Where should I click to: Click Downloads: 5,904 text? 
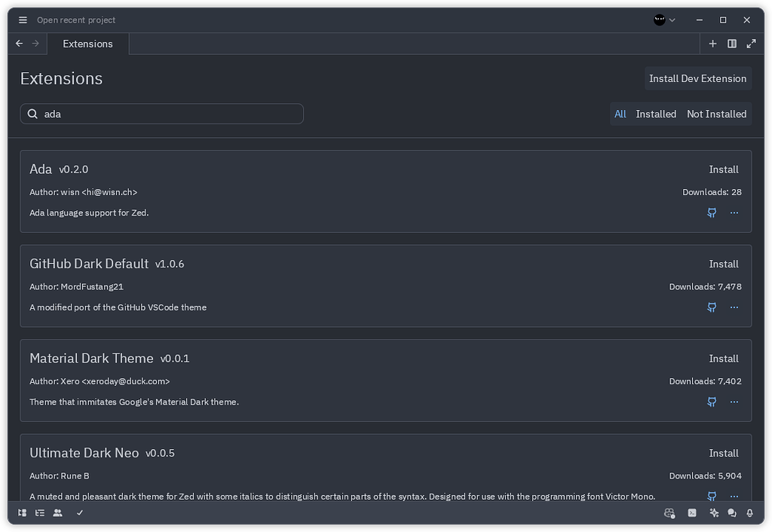point(706,475)
